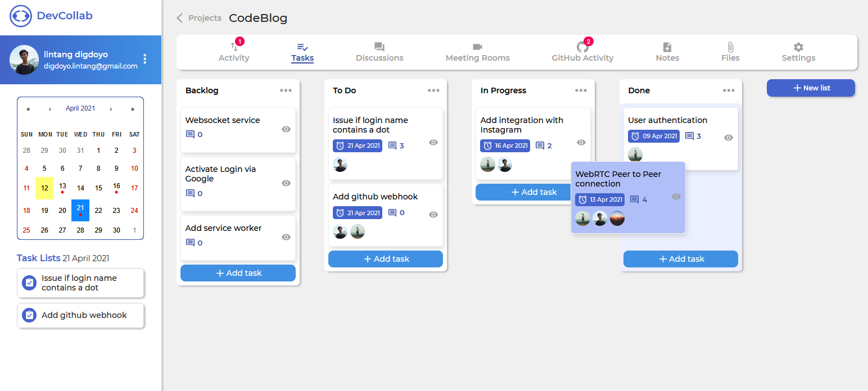The width and height of the screenshot is (868, 391).
Task: Open the Discussions panel
Action: 379,52
